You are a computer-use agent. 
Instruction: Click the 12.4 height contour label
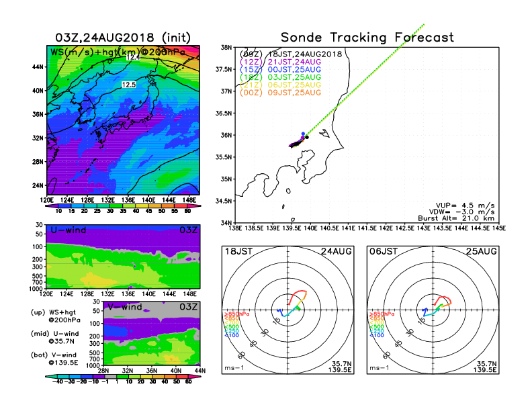pyautogui.click(x=133, y=57)
